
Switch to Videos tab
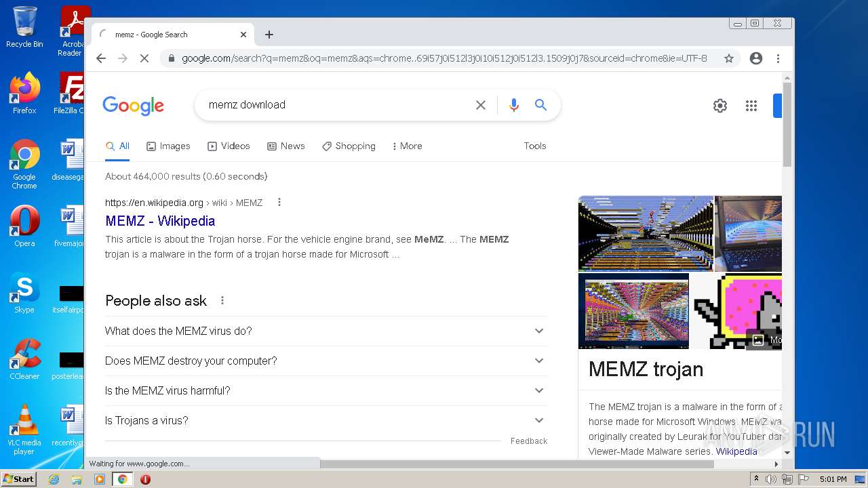(229, 146)
